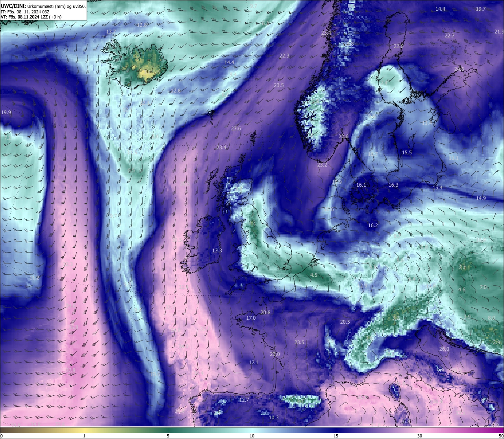Image resolution: width=504 pixels, height=439 pixels.
Task: Click the colorbar tick labeled 10
Action: click(252, 436)
